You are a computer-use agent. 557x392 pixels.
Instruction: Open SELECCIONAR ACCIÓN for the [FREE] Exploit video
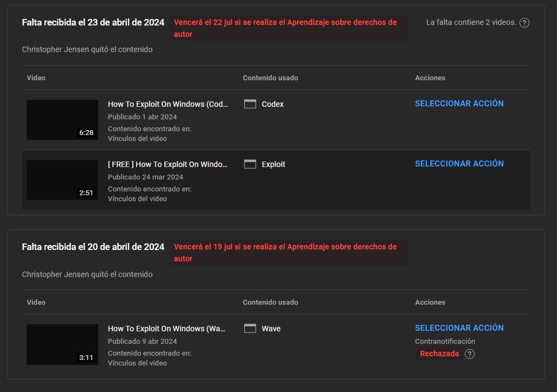(x=459, y=164)
